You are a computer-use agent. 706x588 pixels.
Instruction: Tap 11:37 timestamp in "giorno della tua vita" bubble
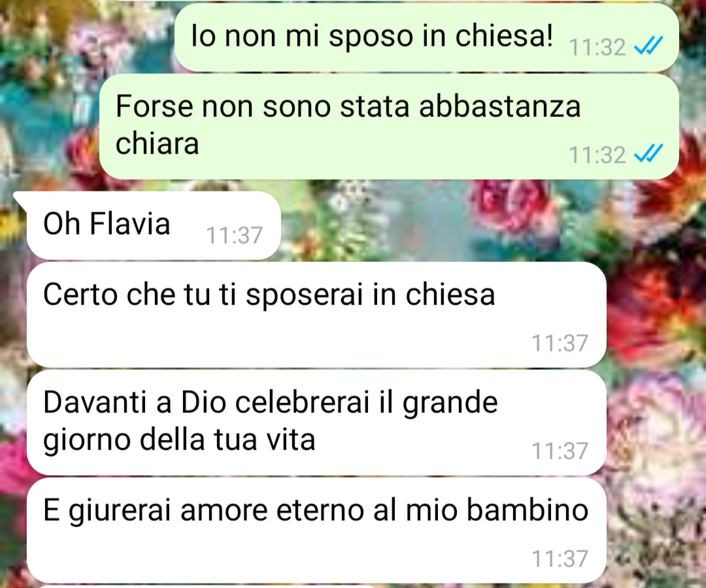[560, 451]
